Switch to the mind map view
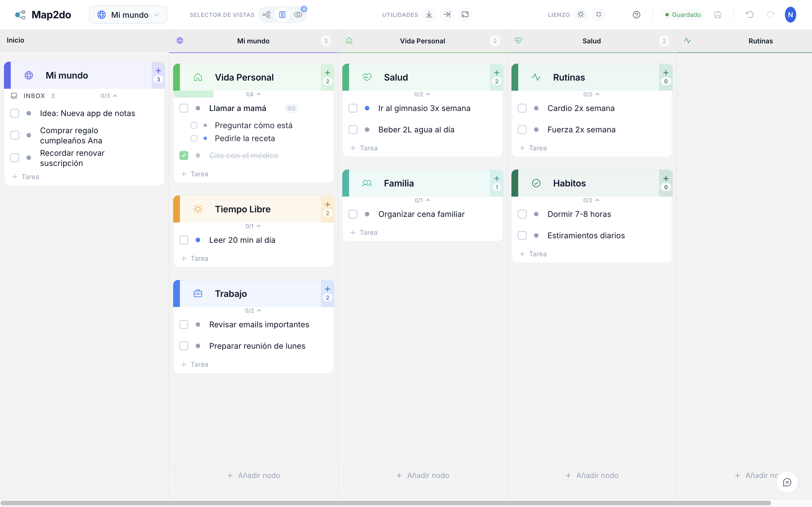 [x=267, y=14]
